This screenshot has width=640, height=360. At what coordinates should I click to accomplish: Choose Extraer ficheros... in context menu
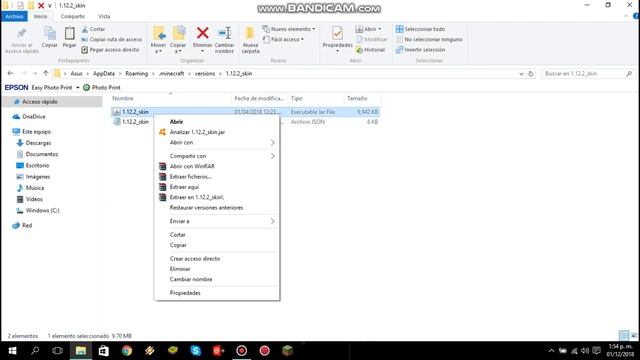[191, 177]
